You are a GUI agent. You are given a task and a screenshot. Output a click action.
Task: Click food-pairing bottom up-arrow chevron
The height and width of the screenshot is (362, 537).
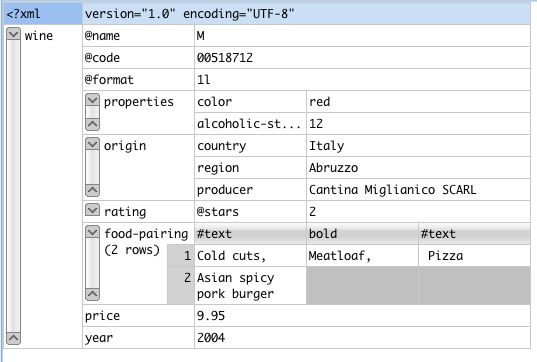coord(92,294)
